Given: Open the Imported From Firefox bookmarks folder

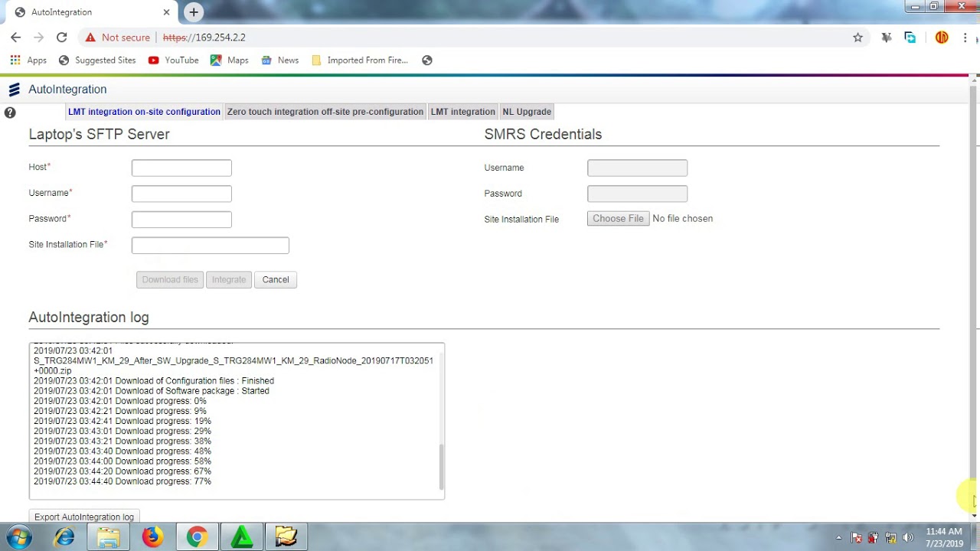Looking at the screenshot, I should [x=360, y=60].
